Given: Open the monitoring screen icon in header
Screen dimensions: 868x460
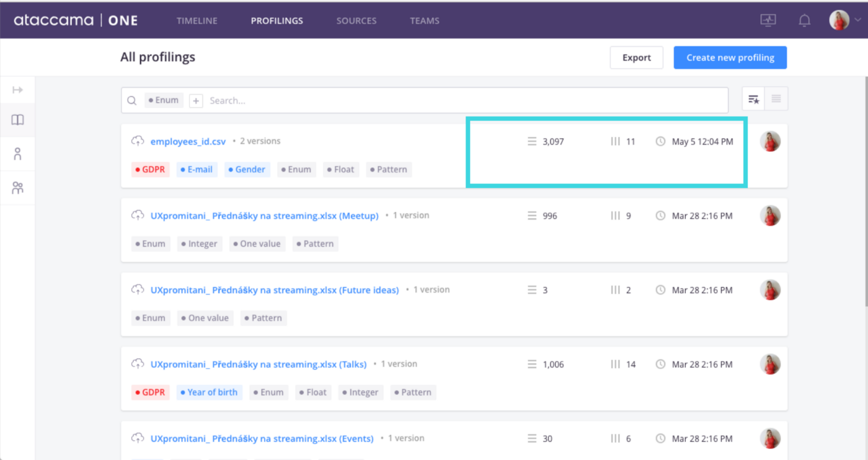Looking at the screenshot, I should (768, 20).
